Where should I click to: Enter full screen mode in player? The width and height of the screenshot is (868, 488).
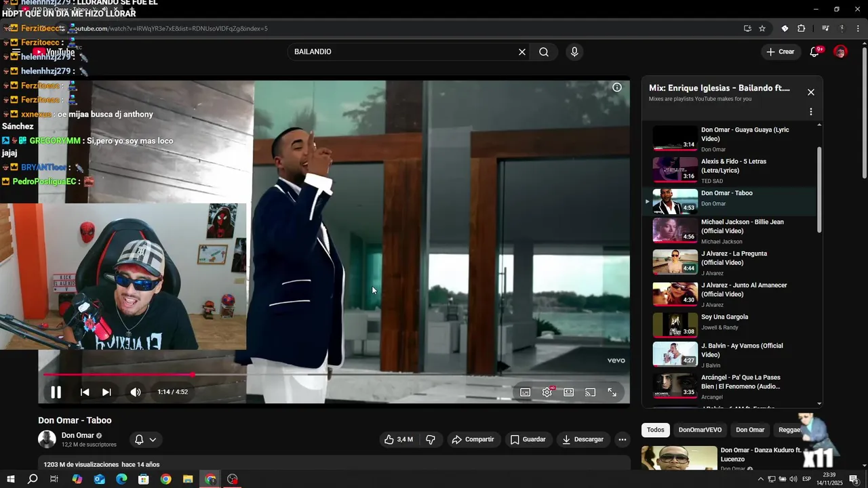click(612, 392)
